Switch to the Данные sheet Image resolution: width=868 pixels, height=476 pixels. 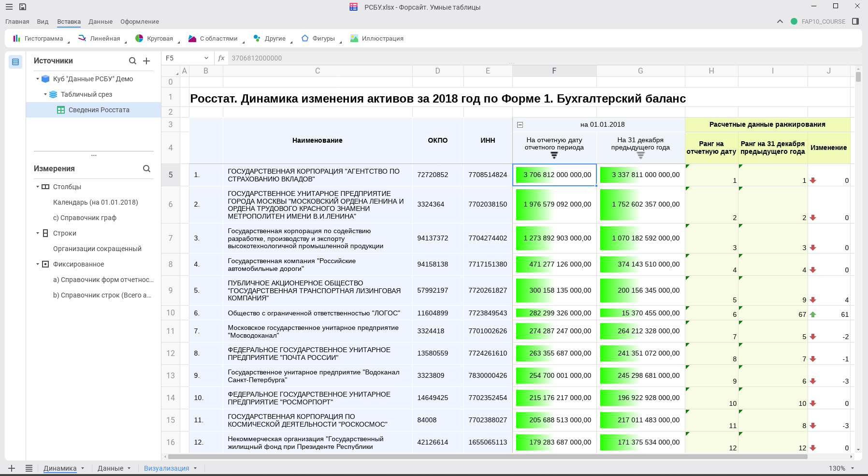[110, 468]
